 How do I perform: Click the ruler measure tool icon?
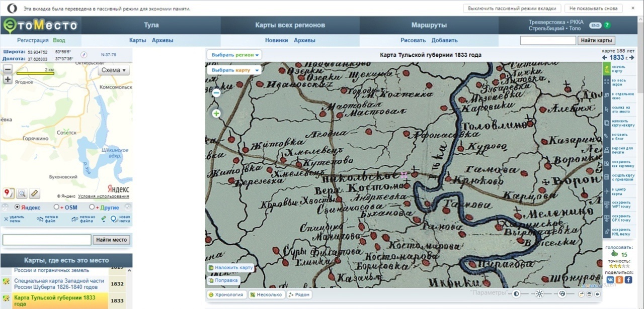click(x=34, y=193)
